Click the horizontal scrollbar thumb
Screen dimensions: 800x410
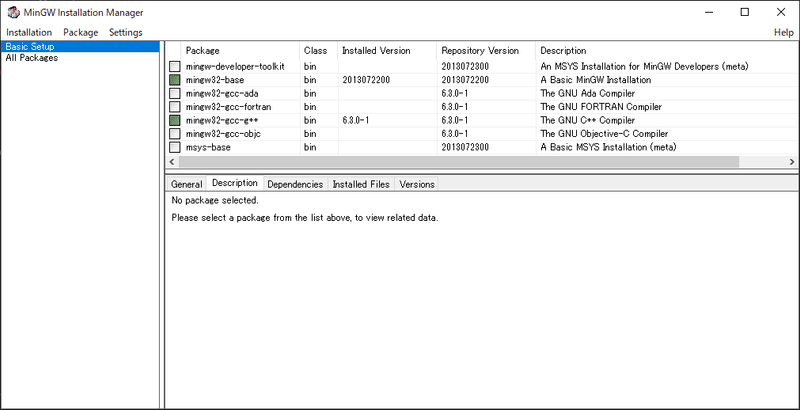click(x=458, y=162)
